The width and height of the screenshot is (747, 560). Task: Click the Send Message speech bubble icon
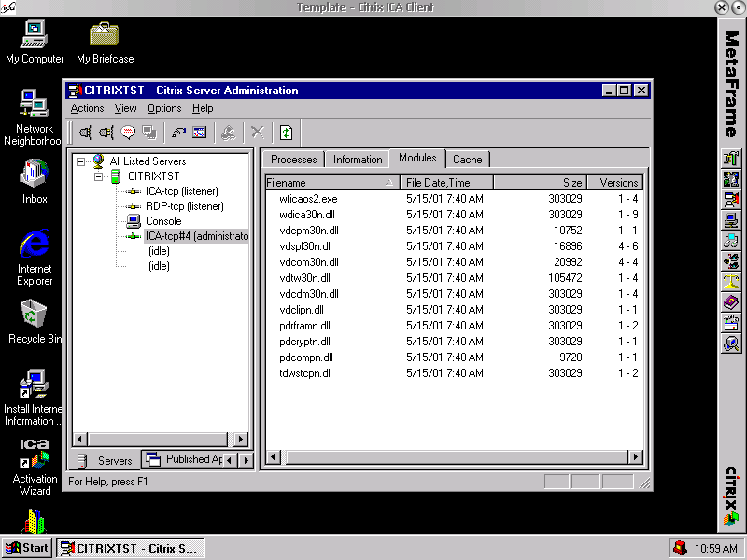128,133
